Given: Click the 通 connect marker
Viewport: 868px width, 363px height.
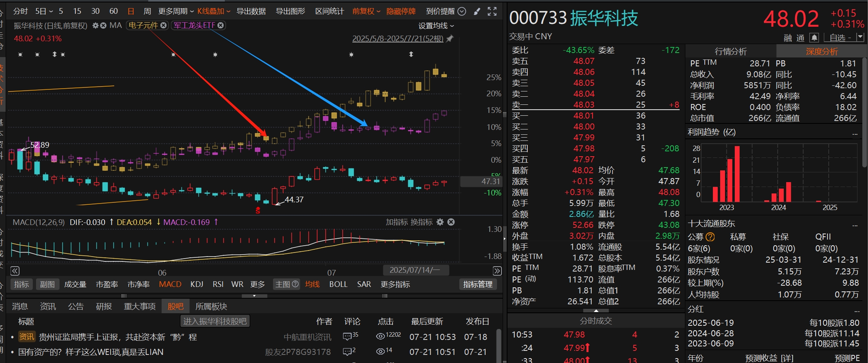Looking at the screenshot, I should pos(800,38).
